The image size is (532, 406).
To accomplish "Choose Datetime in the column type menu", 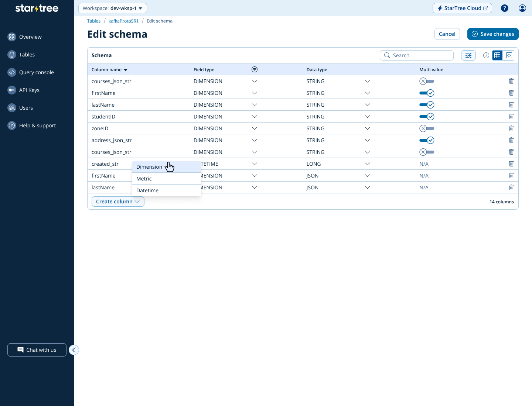I will tap(147, 190).
